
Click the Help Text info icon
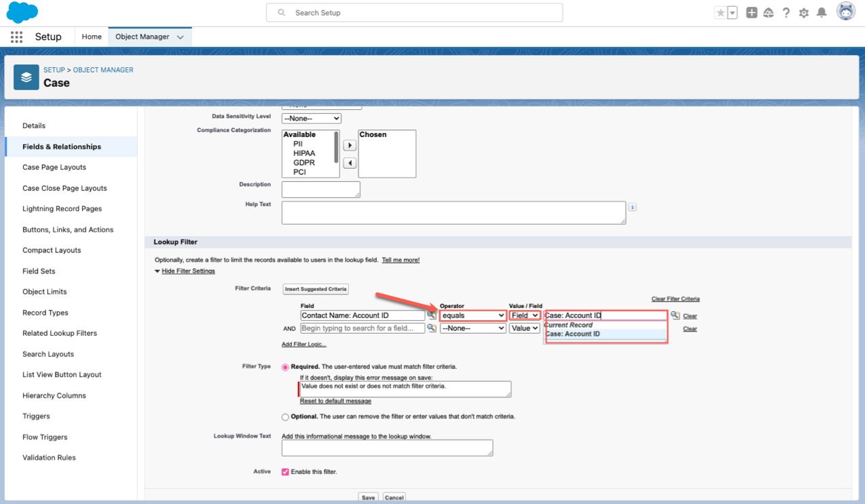632,207
